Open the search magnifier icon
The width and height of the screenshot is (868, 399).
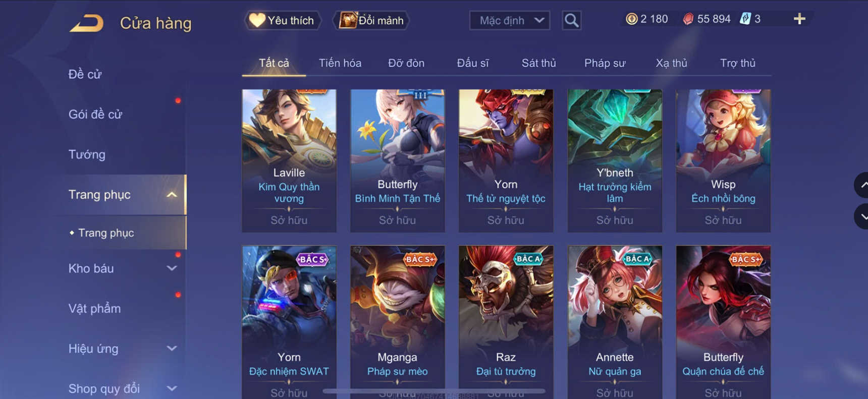(x=571, y=21)
